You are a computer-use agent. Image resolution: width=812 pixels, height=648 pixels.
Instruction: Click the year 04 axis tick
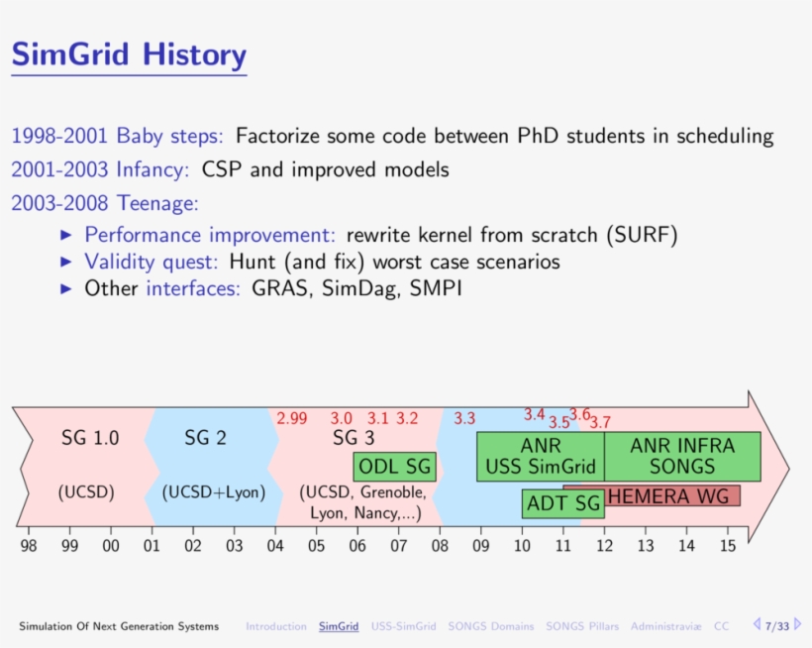click(275, 545)
